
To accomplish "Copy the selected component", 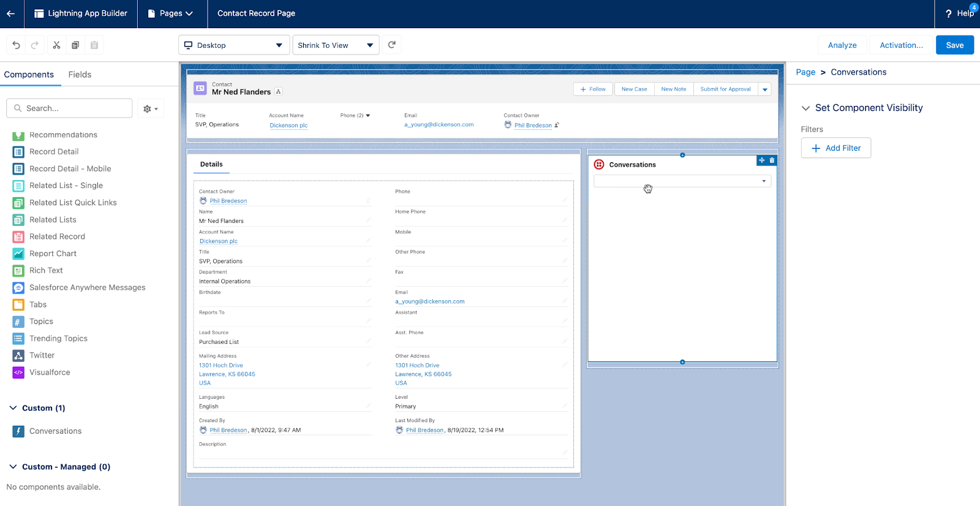I will coord(75,45).
